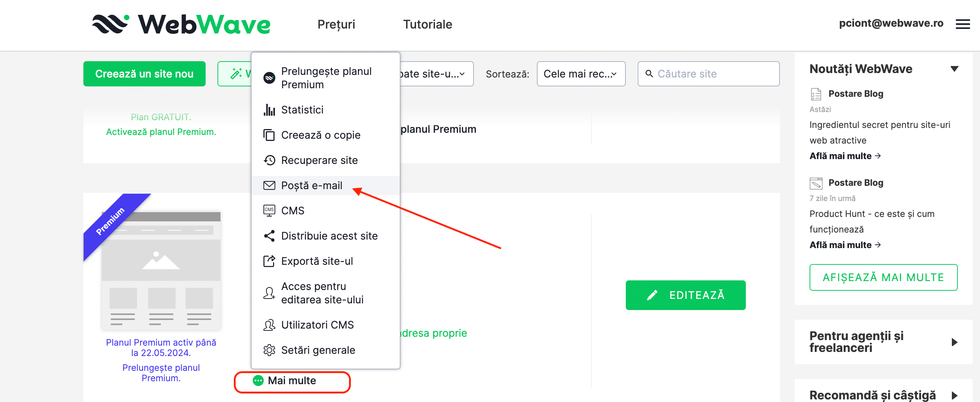
Task: Click the Recuperare site history icon
Action: 269,160
